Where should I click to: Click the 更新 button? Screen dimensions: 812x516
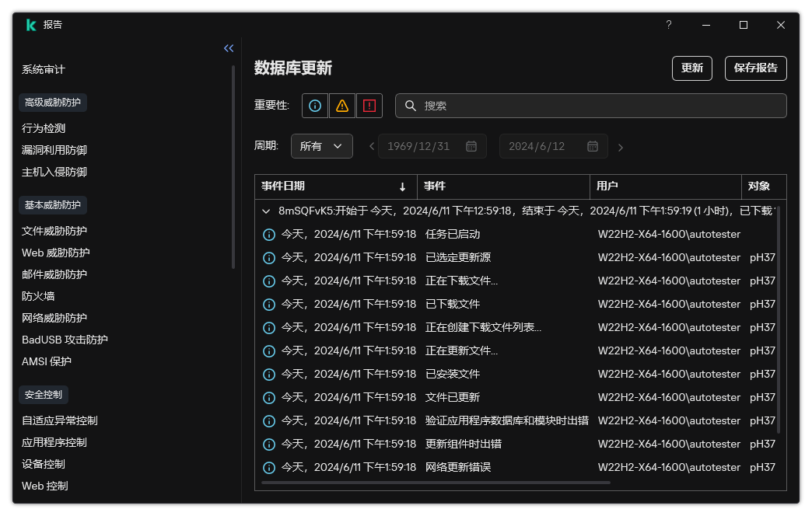[691, 68]
